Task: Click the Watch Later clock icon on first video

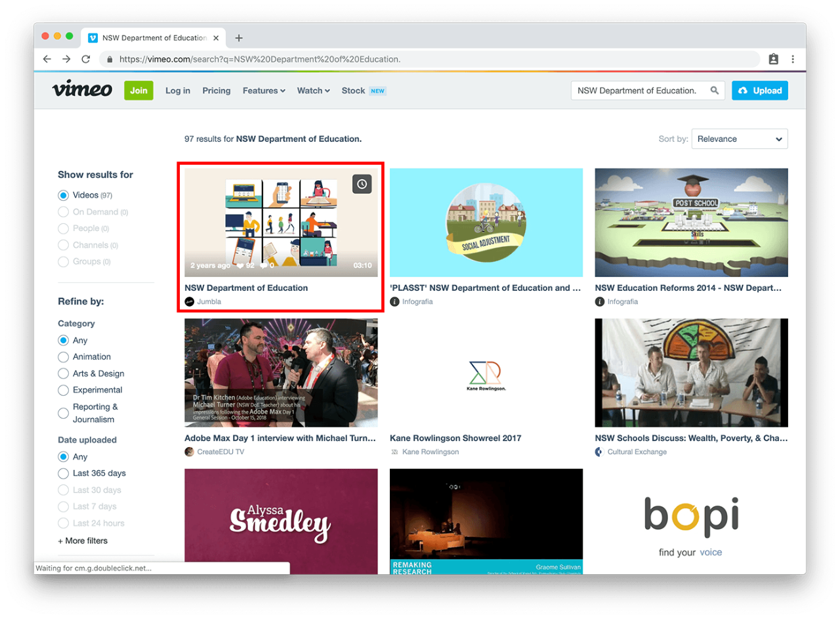Action: [x=362, y=184]
